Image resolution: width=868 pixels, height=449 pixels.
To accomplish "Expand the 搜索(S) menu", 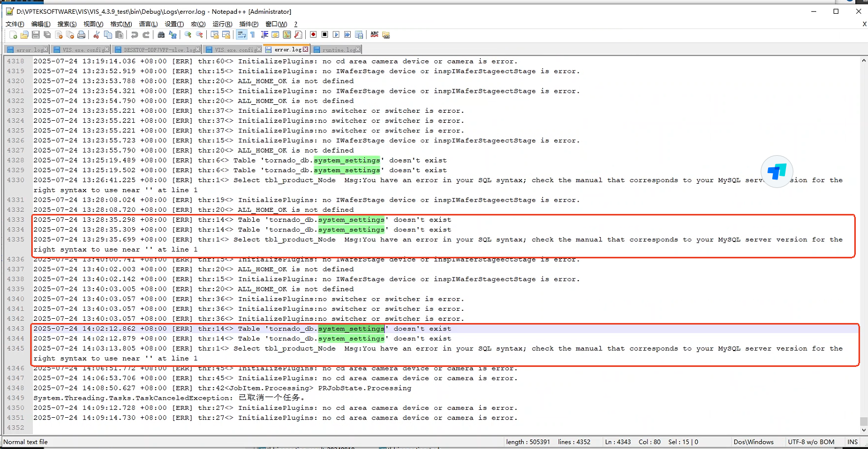I will (x=67, y=24).
